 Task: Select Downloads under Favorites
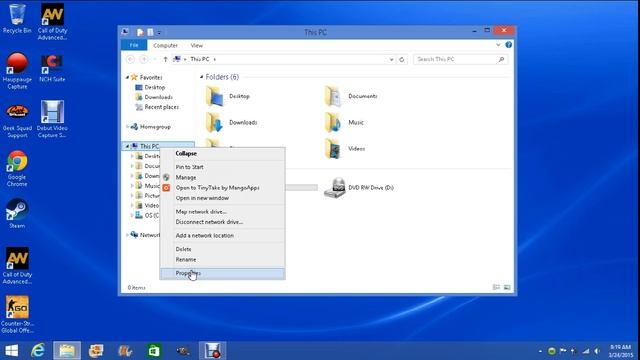coord(154,97)
